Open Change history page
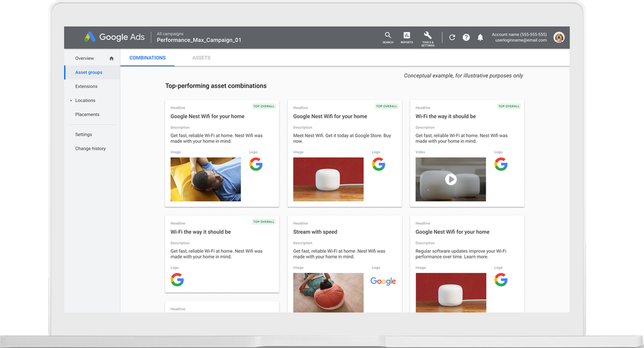 [90, 149]
